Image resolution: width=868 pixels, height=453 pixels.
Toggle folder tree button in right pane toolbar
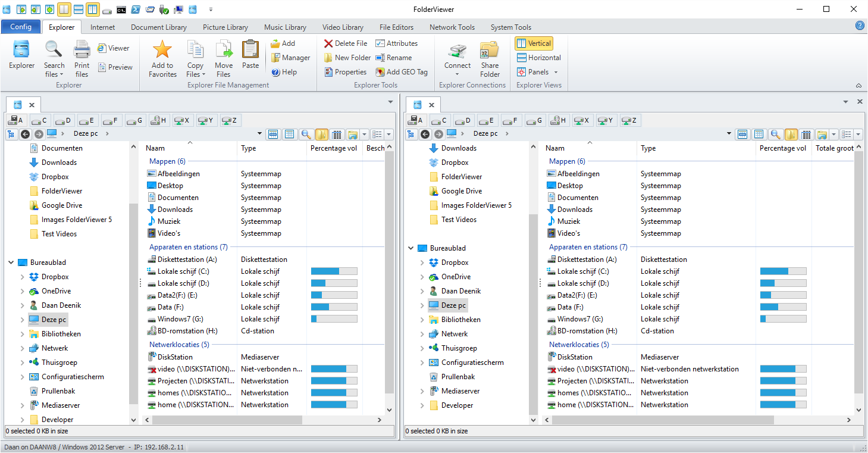[x=411, y=134]
